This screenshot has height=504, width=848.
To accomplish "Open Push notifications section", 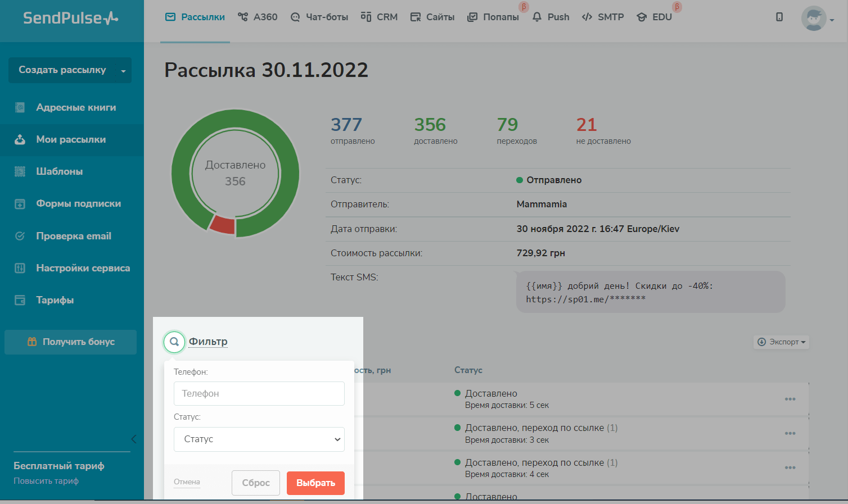I will (x=551, y=17).
